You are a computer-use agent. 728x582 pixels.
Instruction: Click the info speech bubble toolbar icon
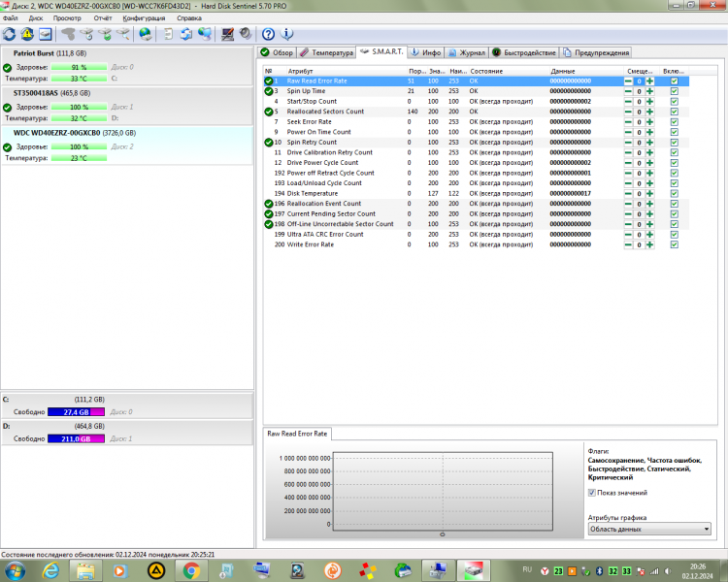pyautogui.click(x=287, y=34)
